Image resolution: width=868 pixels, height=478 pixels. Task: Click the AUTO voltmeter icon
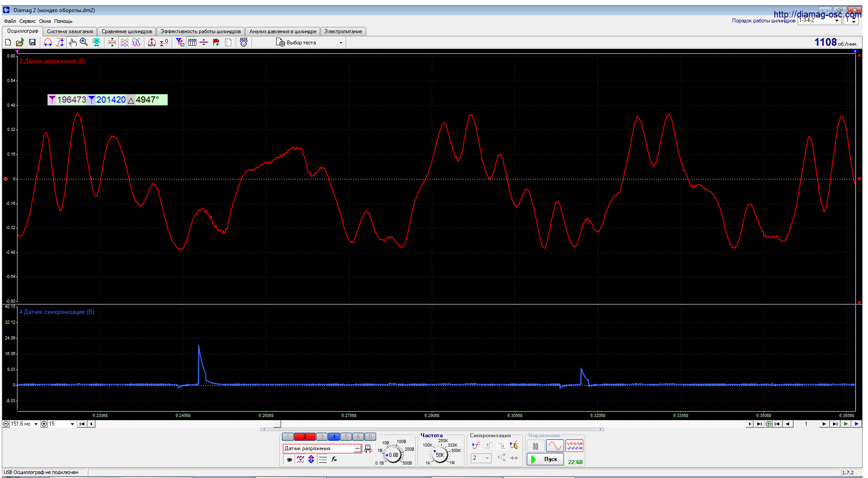tap(243, 42)
